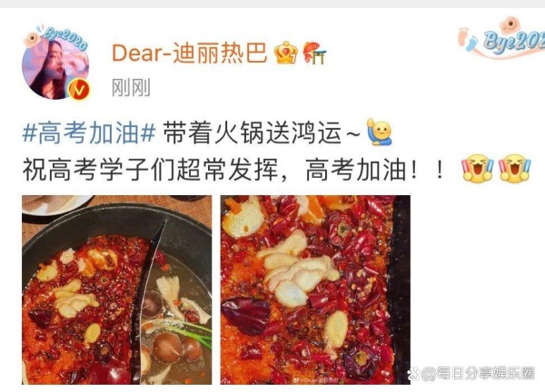Open the Dear-迪丽热巴 username link
Viewport: 545px width, 392px height.
tap(190, 53)
